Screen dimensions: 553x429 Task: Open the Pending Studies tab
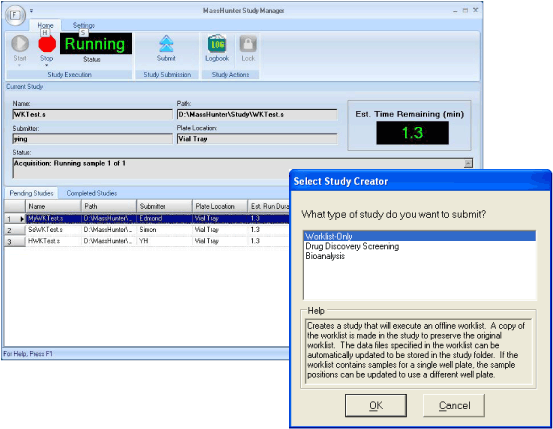click(x=31, y=193)
